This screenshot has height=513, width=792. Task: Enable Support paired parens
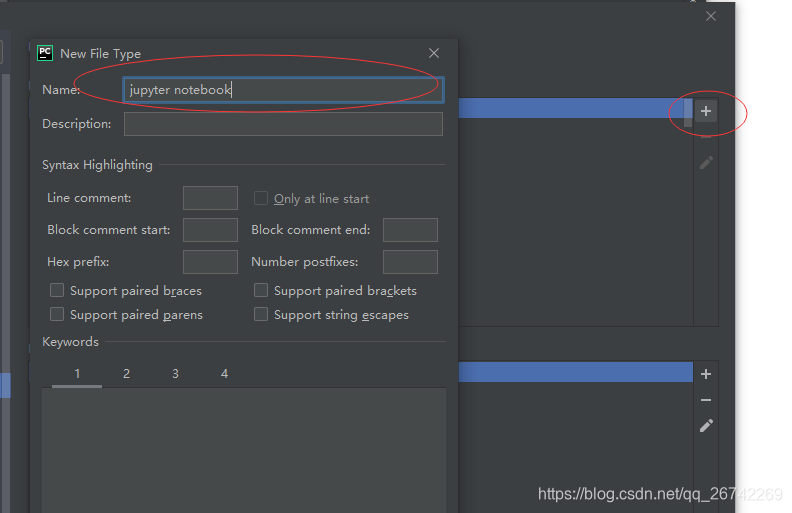[x=57, y=315]
